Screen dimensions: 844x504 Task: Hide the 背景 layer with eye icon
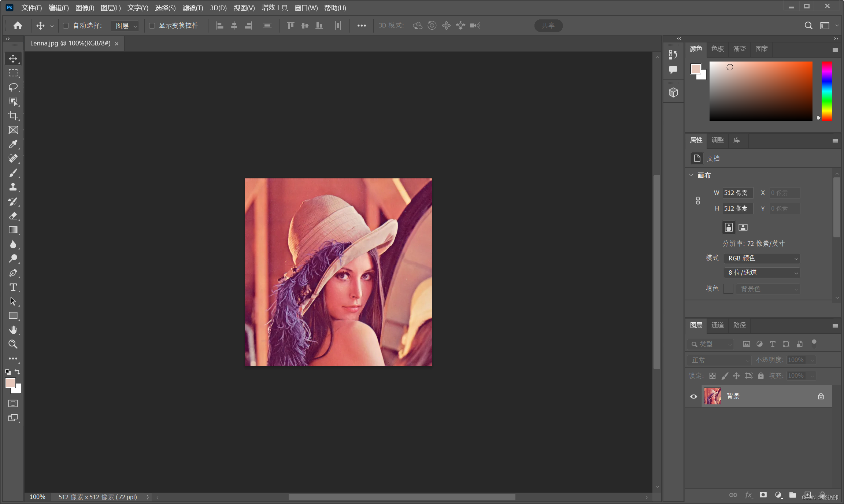[x=693, y=396]
